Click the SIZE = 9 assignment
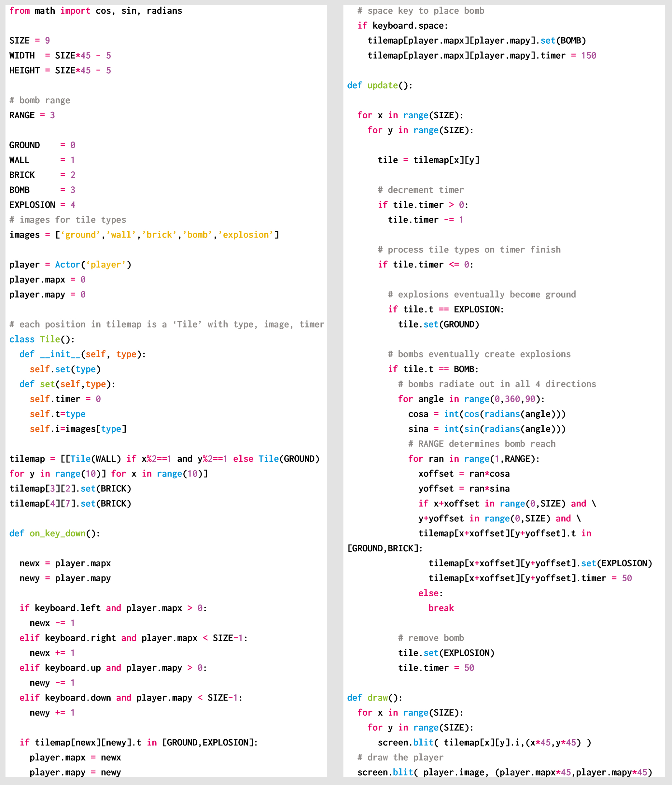Viewport: 672px width, 785px height. click(x=30, y=40)
